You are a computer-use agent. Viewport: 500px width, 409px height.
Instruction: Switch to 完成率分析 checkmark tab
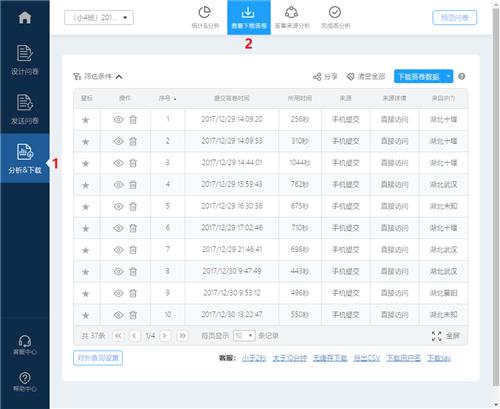[x=335, y=17]
